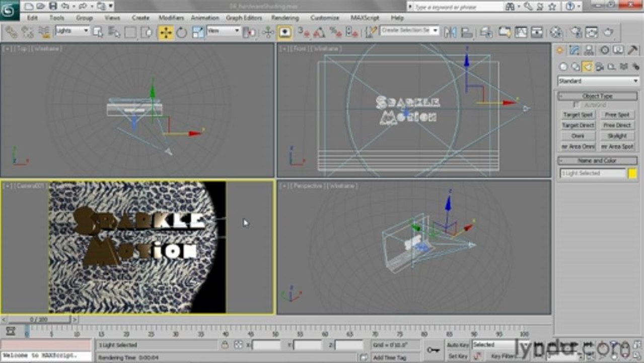Toggle the Auto Key button

[458, 345]
